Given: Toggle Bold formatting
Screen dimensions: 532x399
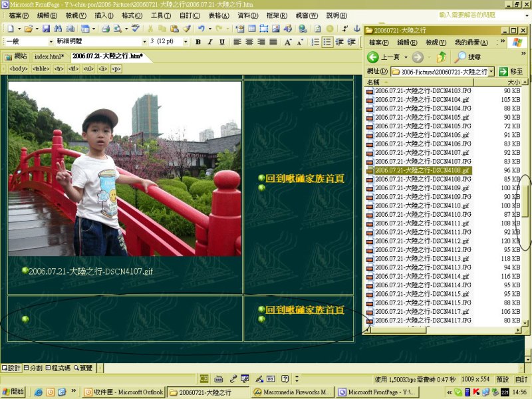Looking at the screenshot, I should (x=198, y=42).
